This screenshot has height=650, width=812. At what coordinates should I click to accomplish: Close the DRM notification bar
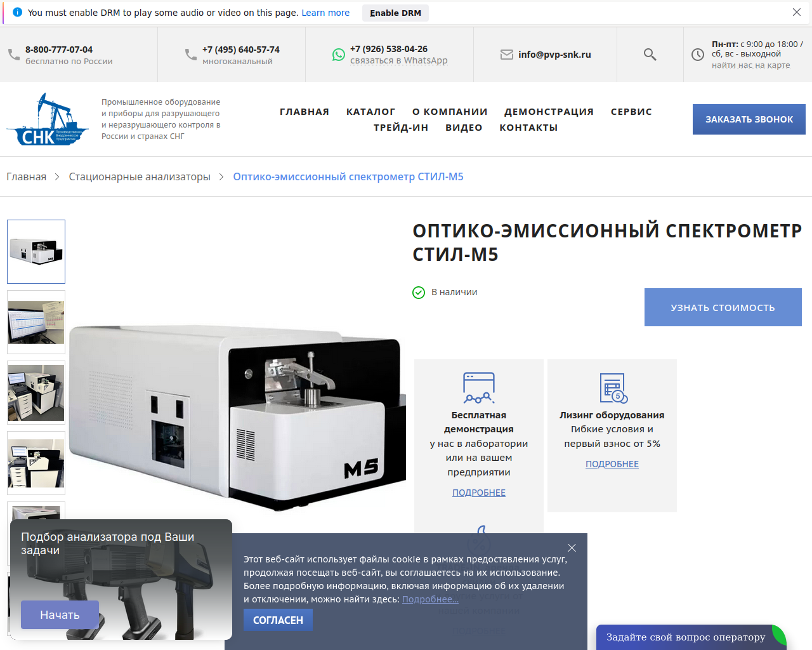[797, 12]
